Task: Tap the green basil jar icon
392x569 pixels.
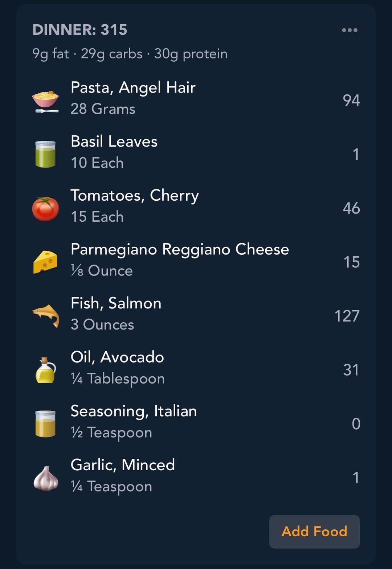Action: tap(45, 154)
